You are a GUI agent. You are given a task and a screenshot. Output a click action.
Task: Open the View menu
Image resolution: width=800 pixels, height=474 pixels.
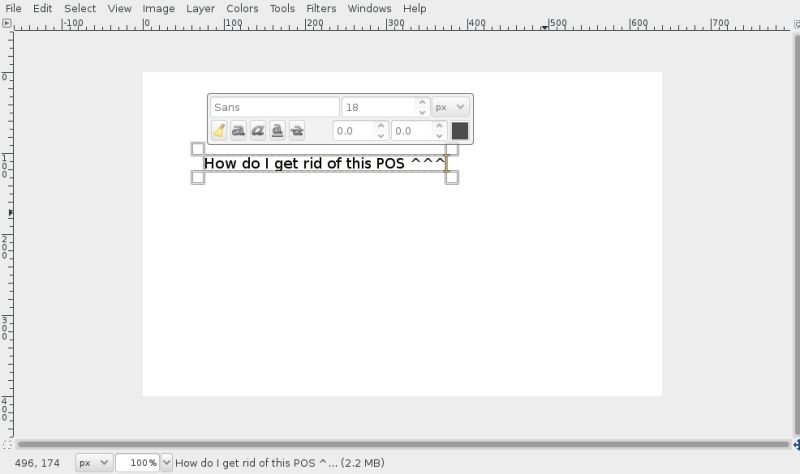pos(119,8)
